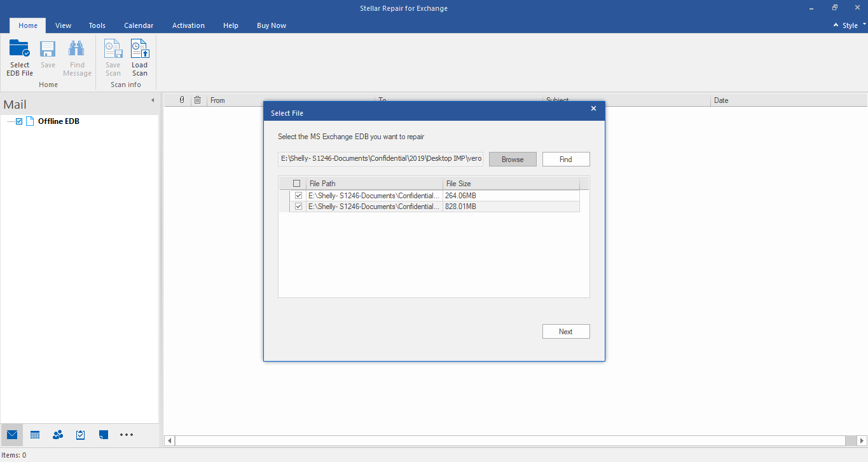Viewport: 868px width, 462px height.
Task: Open the Notes view icon in bottom bar
Action: [x=104, y=435]
